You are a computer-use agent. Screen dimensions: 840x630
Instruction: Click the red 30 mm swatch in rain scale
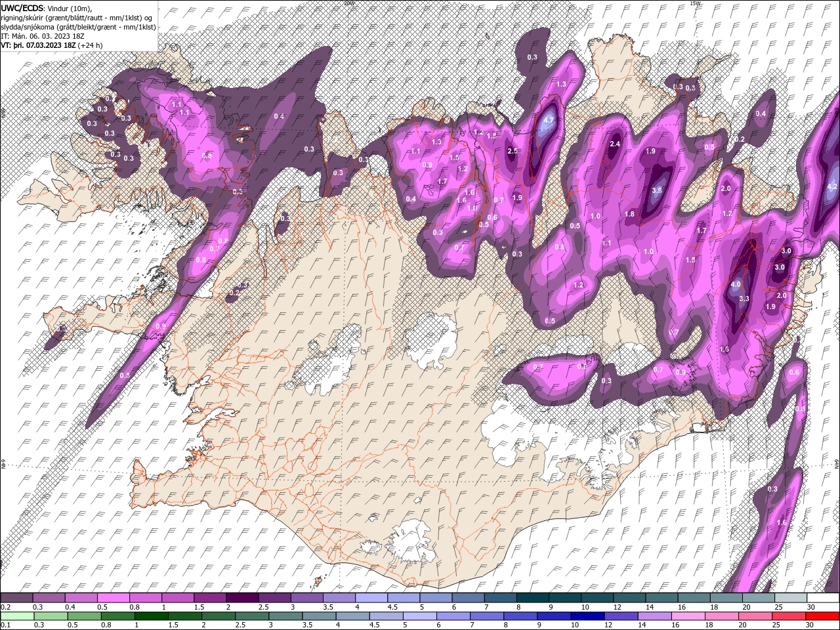[x=822, y=616]
